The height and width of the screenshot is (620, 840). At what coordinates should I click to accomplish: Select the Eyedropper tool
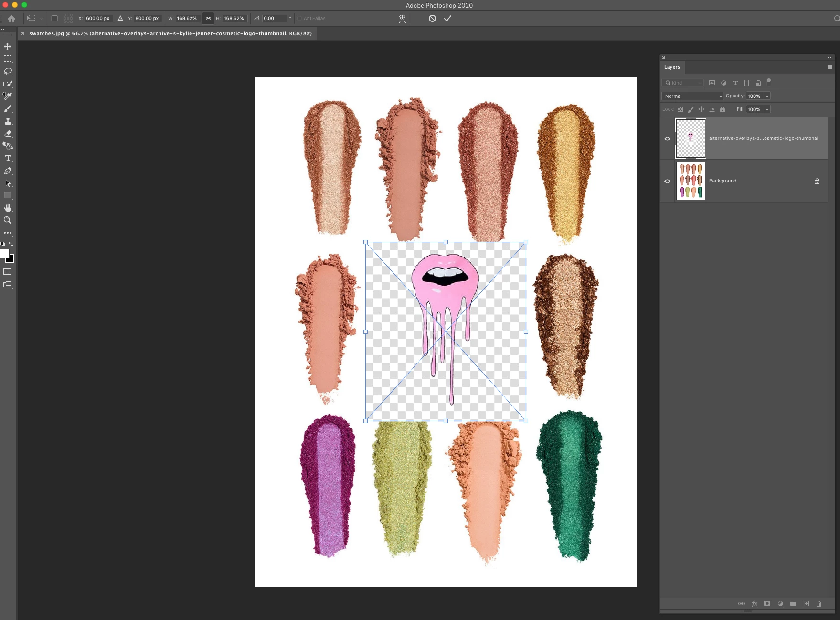[8, 96]
